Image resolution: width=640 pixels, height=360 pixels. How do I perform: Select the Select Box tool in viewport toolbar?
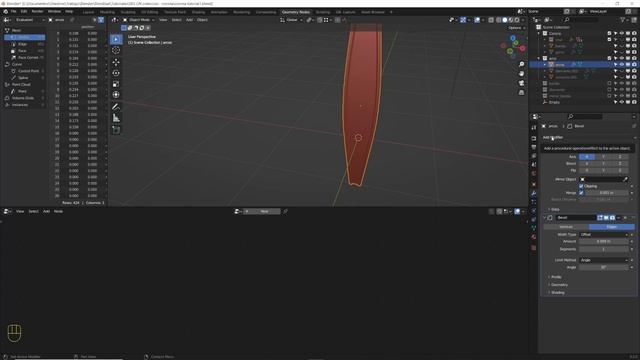pos(116,39)
